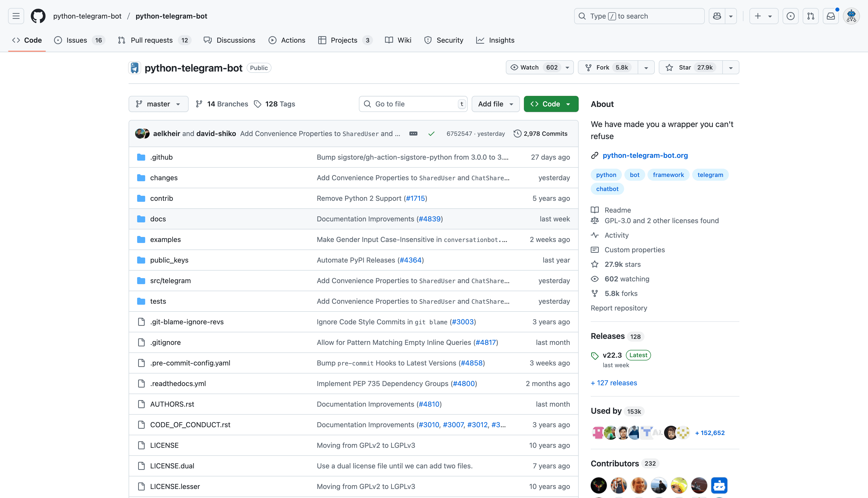The image size is (868, 498).
Task: Open python-telegram-bot.org website link
Action: click(645, 155)
